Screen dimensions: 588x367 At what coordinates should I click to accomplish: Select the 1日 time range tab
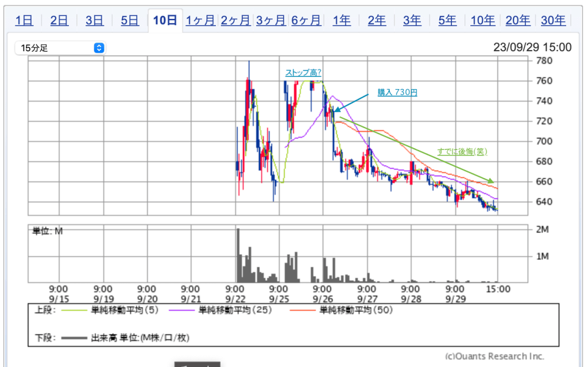pos(24,21)
